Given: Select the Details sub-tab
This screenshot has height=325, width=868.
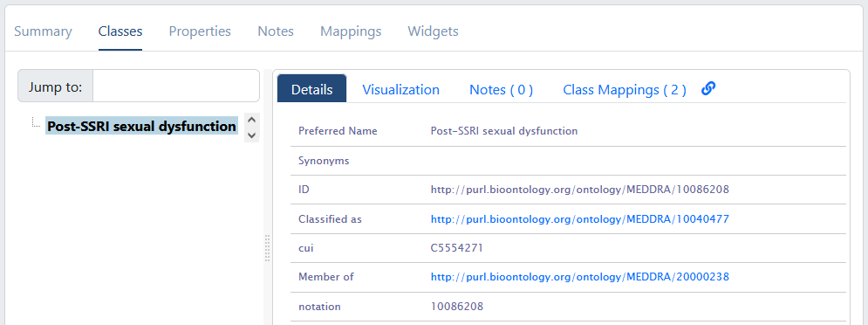Looking at the screenshot, I should [x=311, y=89].
